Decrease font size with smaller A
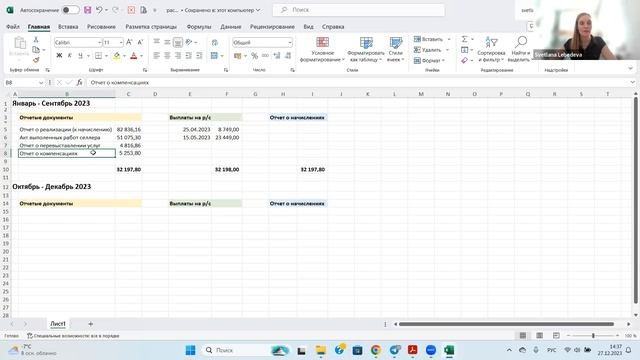 [x=140, y=42]
